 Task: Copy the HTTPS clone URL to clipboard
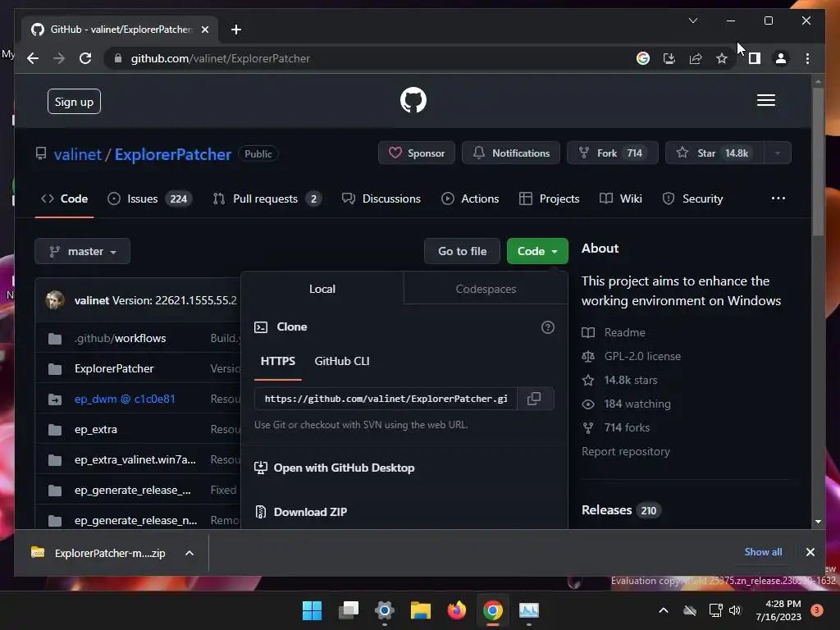(x=534, y=399)
